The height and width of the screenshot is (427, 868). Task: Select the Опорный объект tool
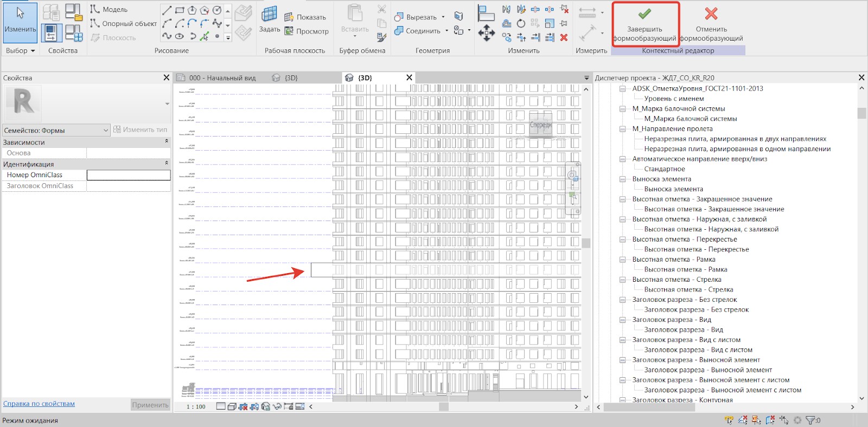point(124,23)
